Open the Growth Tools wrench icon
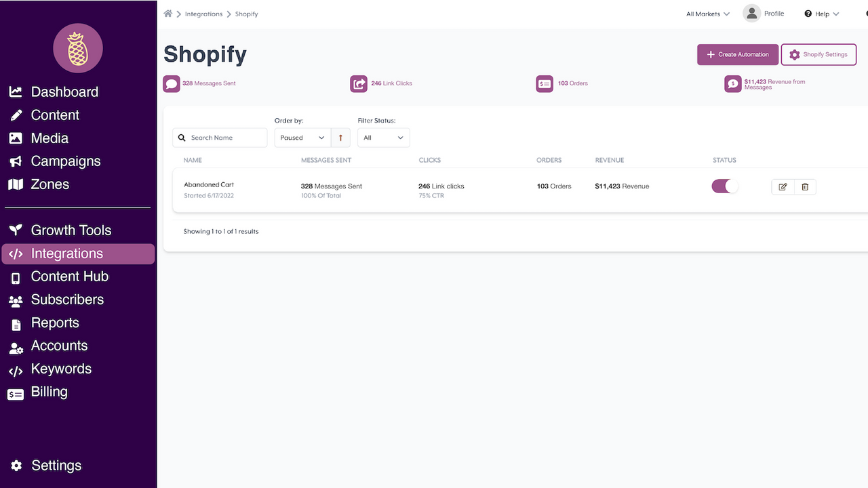 (15, 230)
